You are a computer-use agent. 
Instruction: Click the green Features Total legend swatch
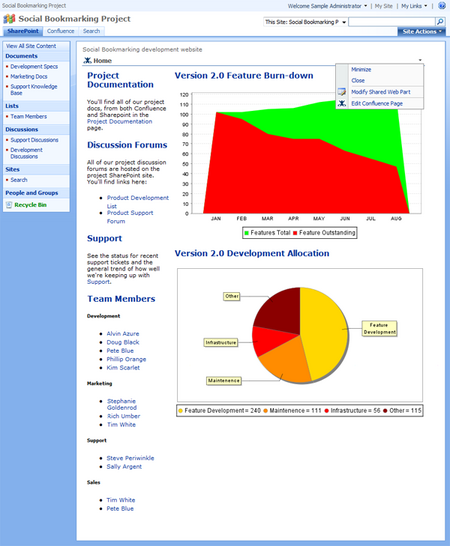(247, 233)
